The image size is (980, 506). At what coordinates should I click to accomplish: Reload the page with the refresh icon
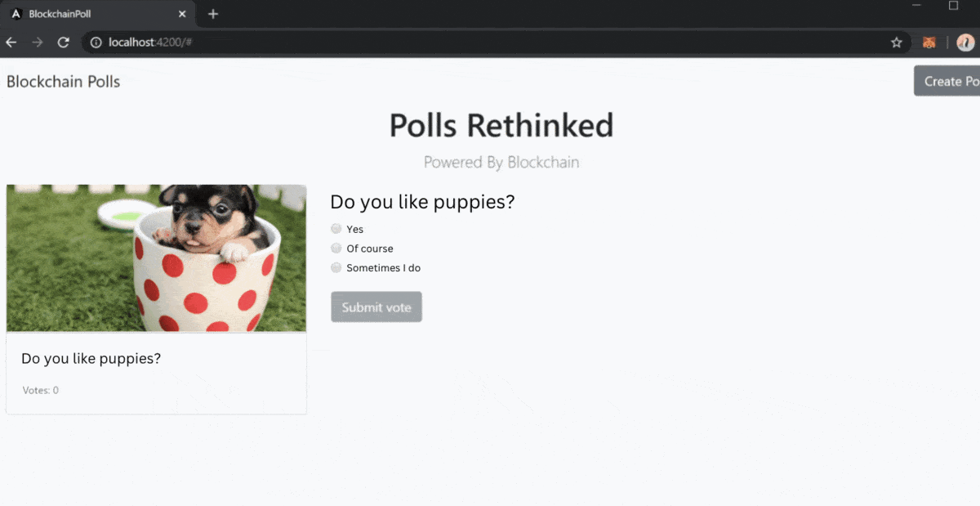[x=63, y=43]
